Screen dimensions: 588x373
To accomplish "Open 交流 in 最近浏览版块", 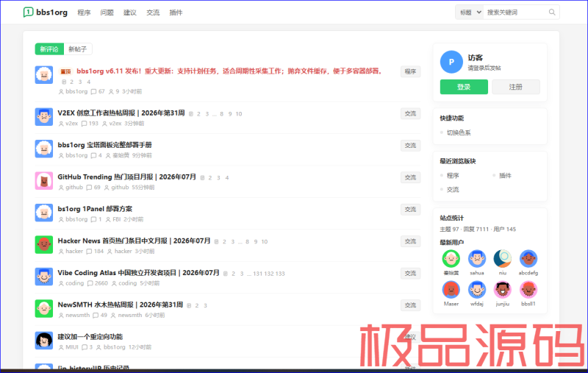I will 453,190.
